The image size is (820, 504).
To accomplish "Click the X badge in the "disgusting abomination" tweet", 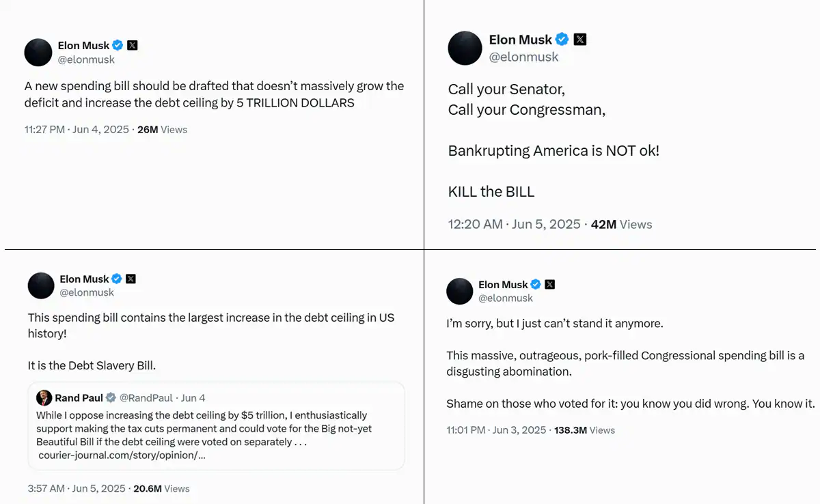I will [550, 285].
